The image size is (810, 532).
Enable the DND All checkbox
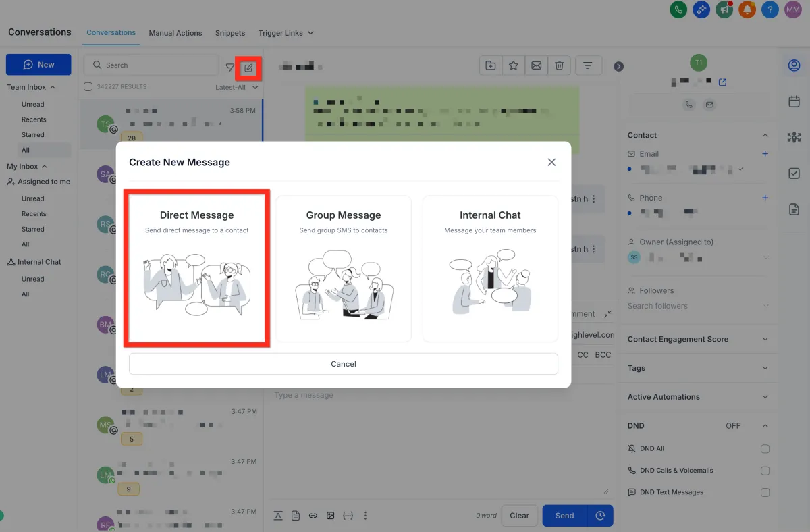click(765, 449)
